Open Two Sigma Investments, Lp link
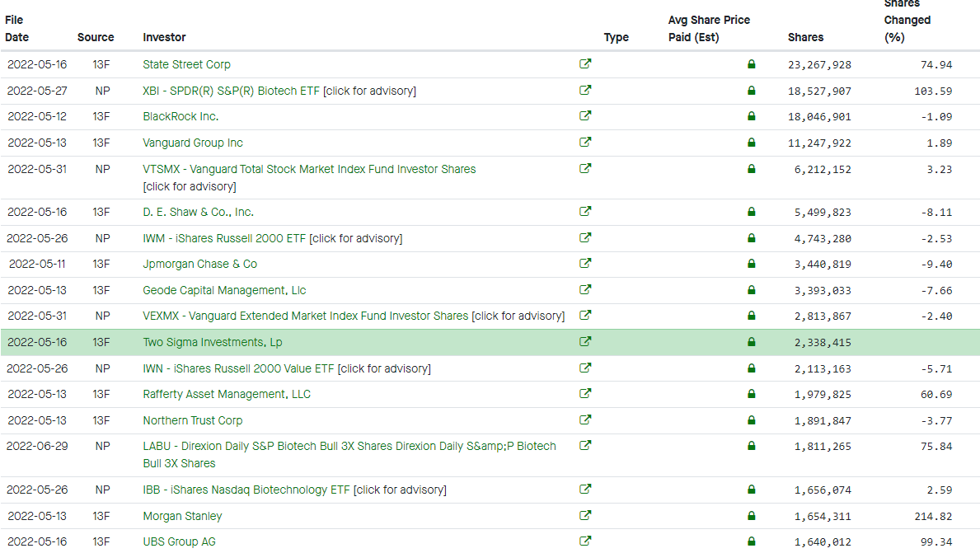 click(212, 342)
